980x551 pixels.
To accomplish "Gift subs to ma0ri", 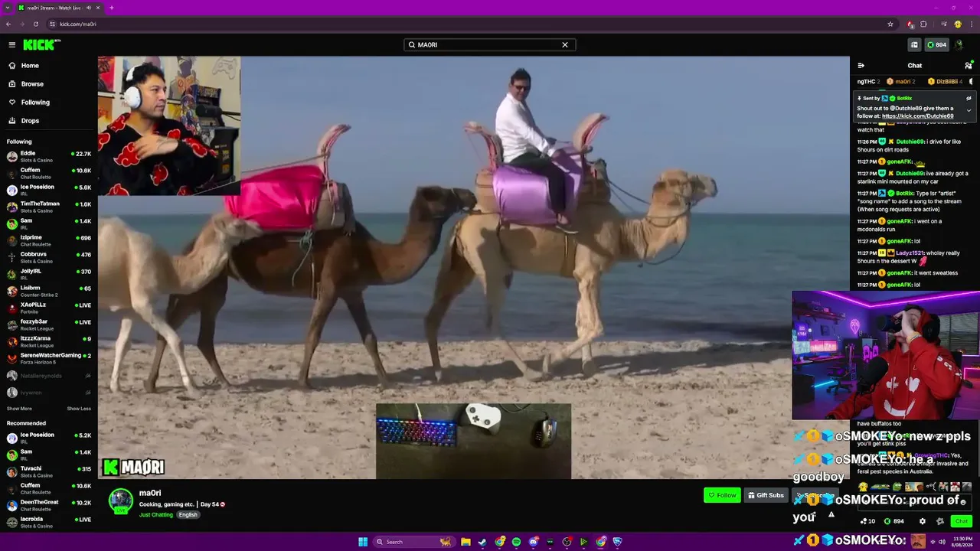I will (x=766, y=495).
